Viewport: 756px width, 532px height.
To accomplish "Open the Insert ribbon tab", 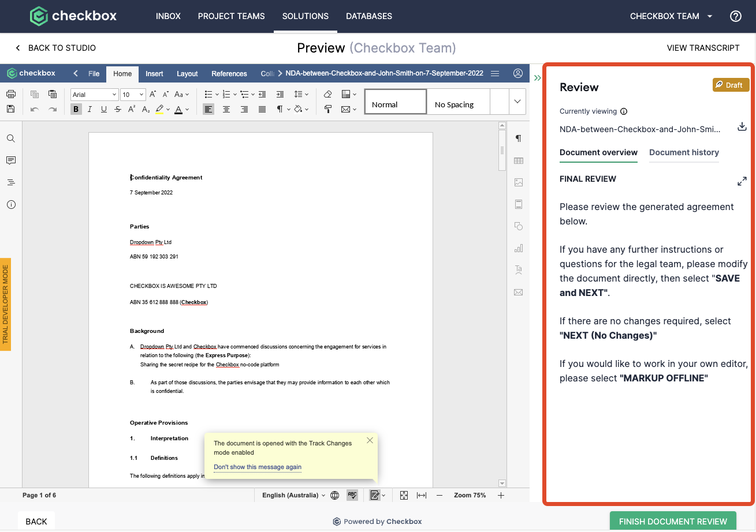I will (154, 74).
